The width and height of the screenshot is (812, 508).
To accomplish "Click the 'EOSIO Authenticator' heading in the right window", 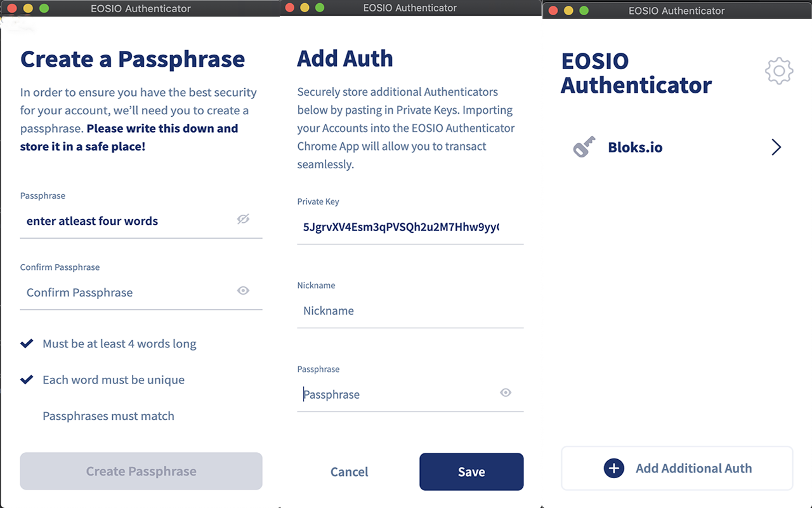I will (636, 73).
